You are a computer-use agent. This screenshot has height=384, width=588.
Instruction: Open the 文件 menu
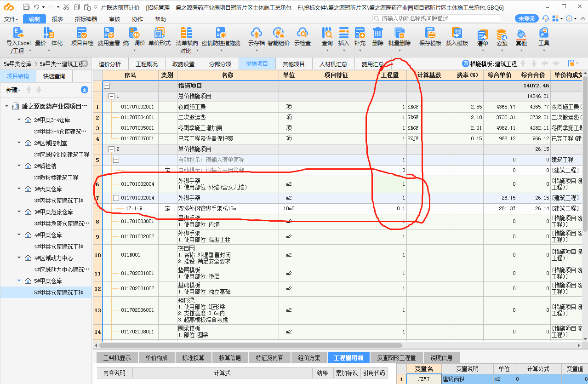point(11,19)
